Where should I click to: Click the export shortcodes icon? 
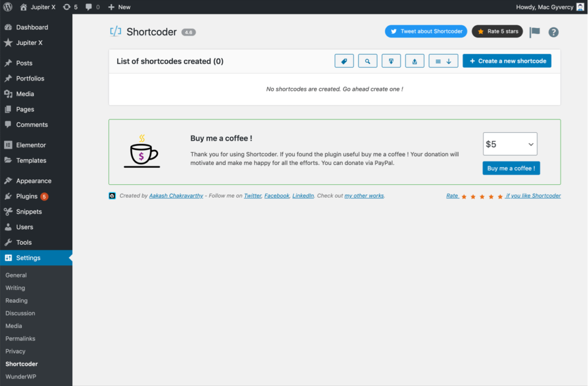(x=415, y=61)
